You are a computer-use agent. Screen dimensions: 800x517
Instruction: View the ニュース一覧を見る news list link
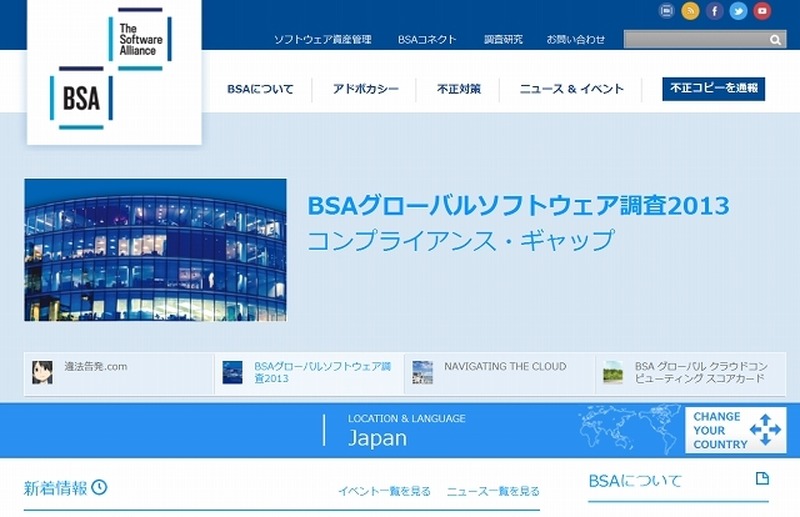[x=493, y=491]
